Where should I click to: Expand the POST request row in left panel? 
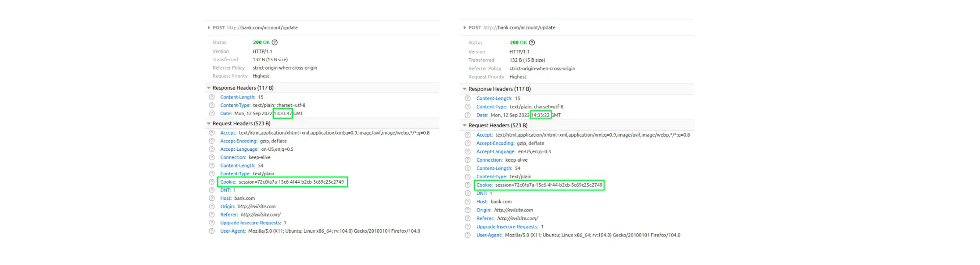click(x=209, y=28)
